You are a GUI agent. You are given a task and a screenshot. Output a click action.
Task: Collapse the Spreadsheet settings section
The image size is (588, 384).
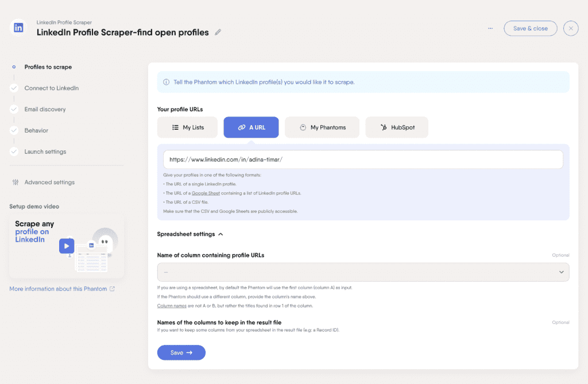[220, 234]
